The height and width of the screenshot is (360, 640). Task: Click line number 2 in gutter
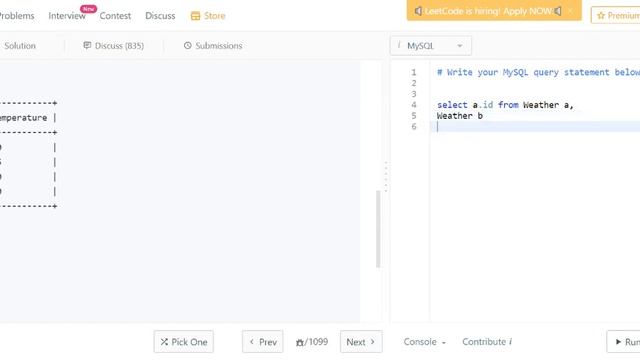pyautogui.click(x=413, y=83)
